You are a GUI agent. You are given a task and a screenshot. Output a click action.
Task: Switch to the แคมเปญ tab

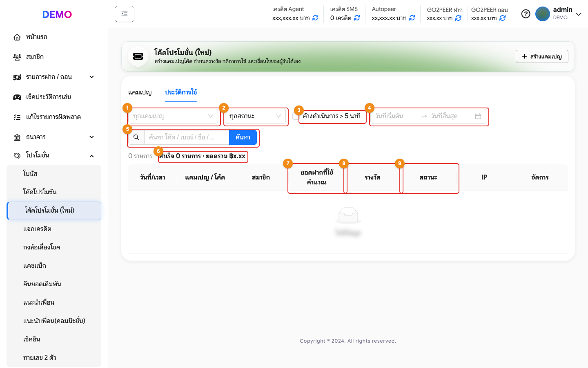(140, 92)
